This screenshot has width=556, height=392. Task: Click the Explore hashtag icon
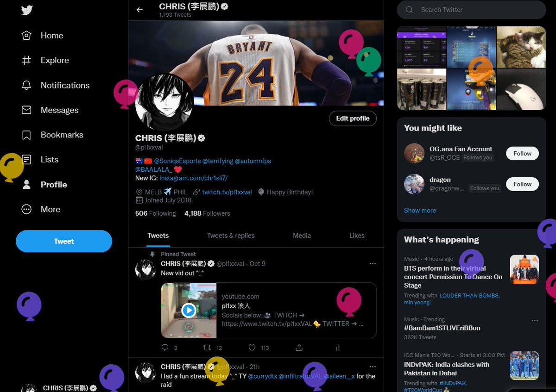26,60
